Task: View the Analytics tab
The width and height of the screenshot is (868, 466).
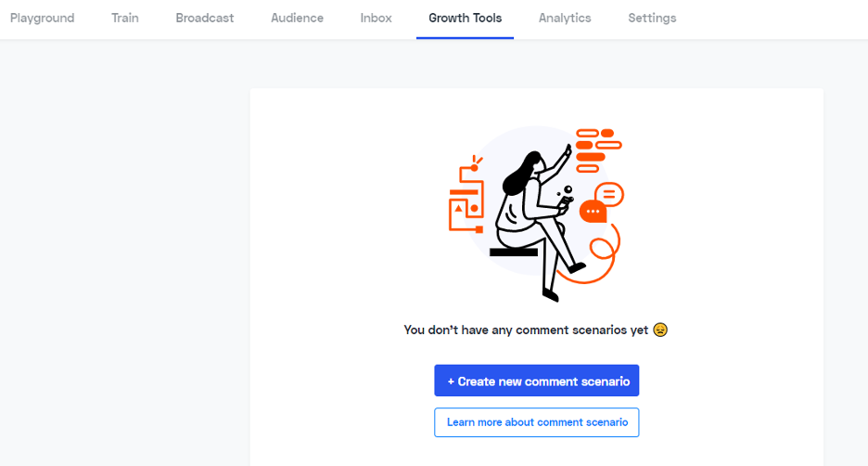Action: 565,19
